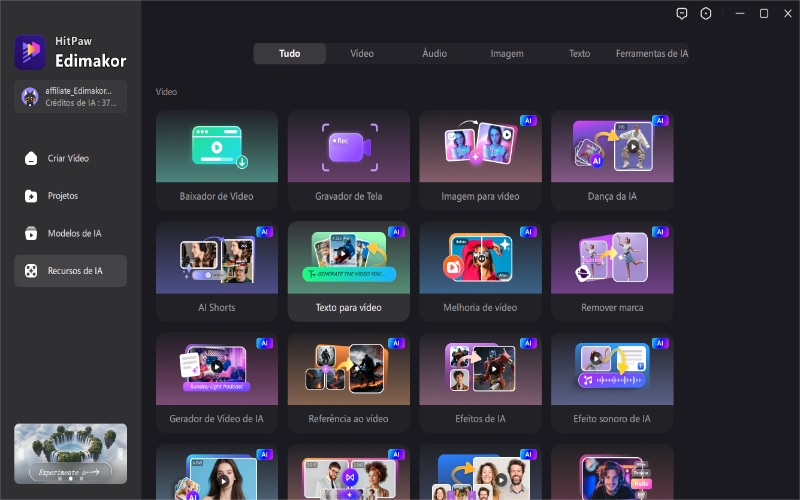Screen dimensions: 800x500
Task: Switch to the Imagem tab
Action: pyautogui.click(x=507, y=54)
